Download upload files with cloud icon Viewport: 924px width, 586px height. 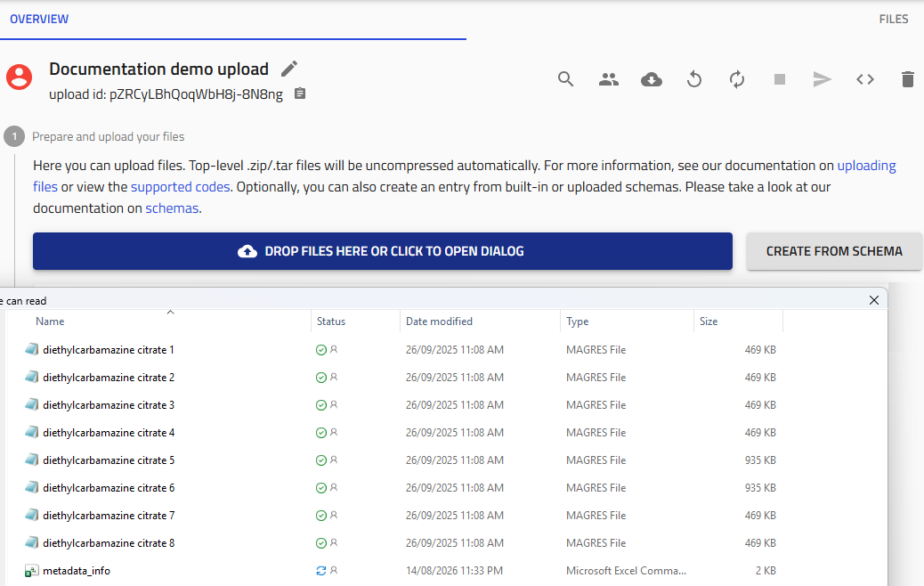click(x=651, y=79)
